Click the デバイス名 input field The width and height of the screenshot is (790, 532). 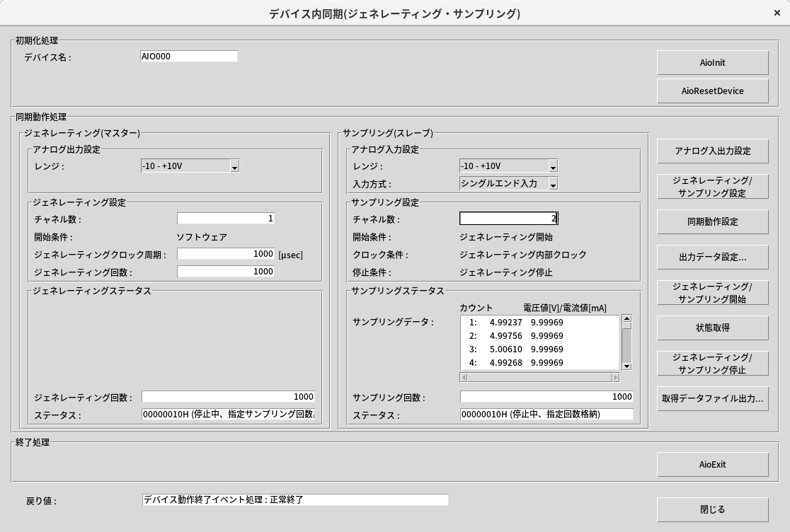[x=188, y=57]
